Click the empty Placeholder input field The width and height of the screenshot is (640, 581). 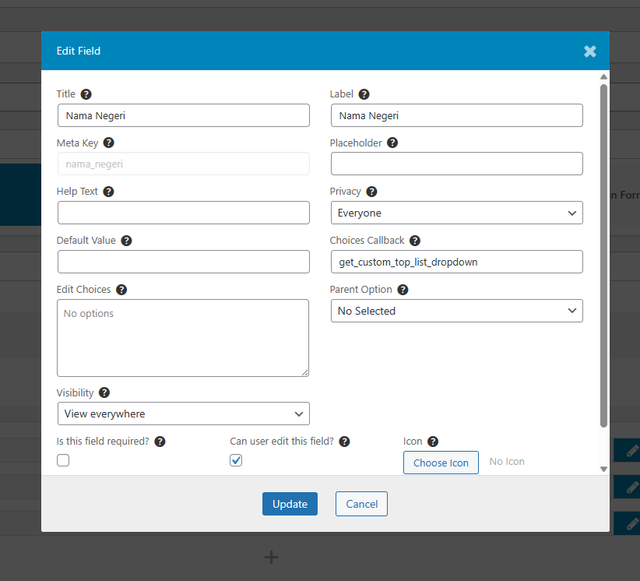coord(457,164)
